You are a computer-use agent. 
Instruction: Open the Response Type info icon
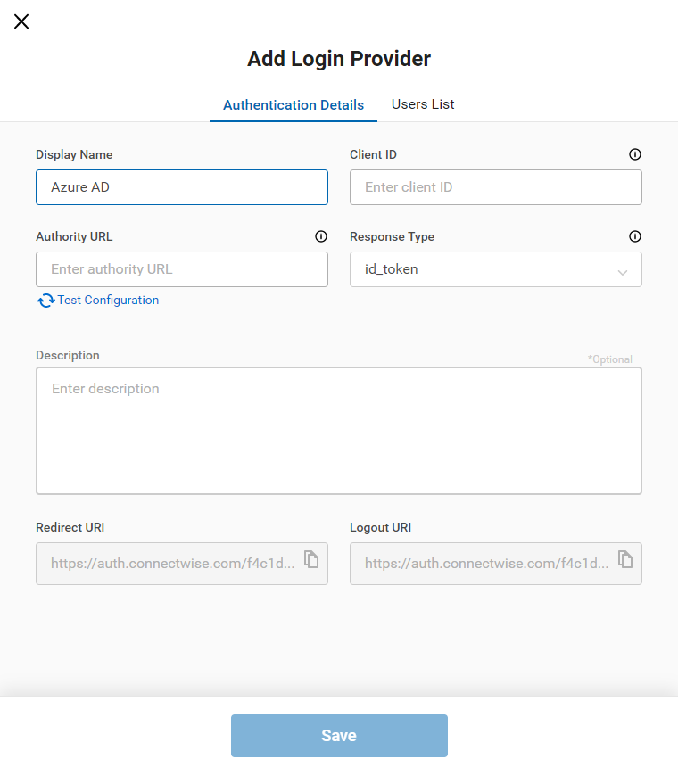pos(635,236)
